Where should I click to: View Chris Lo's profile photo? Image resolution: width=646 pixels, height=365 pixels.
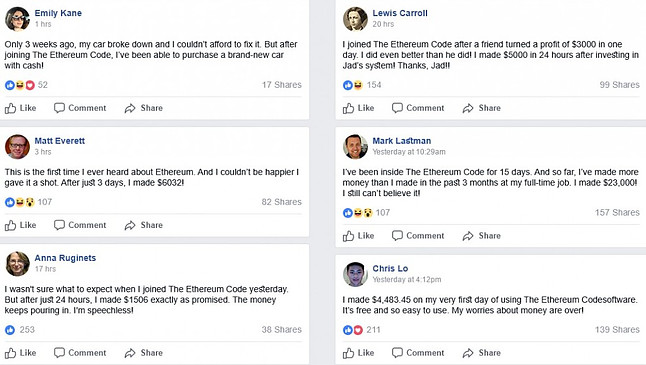click(355, 274)
